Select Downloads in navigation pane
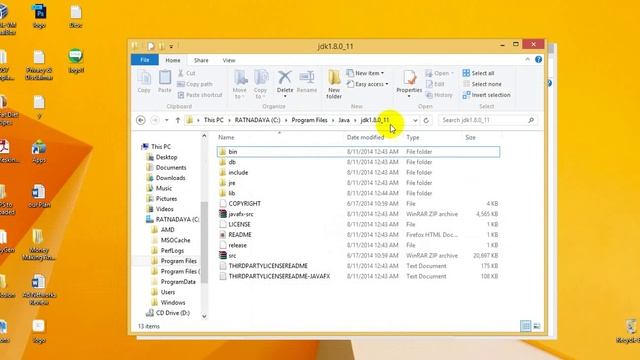The width and height of the screenshot is (640, 360). click(x=170, y=178)
